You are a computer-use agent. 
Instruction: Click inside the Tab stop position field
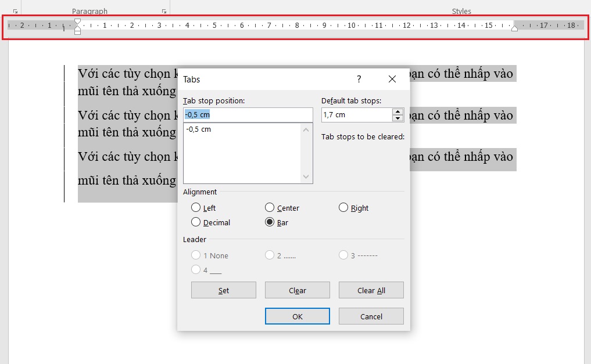pos(248,114)
